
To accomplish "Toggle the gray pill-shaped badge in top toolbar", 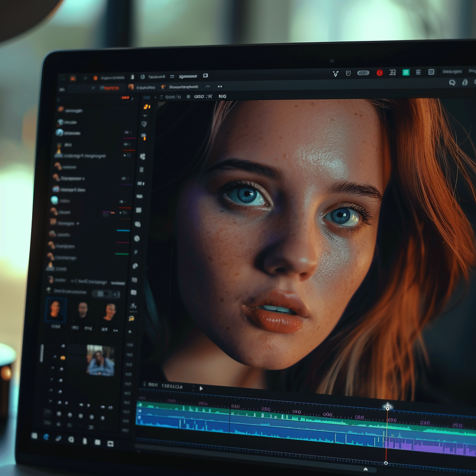I will click(363, 73).
